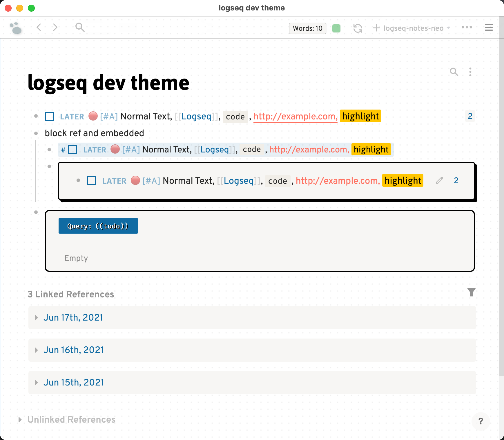Click the green sync status square
Viewport: 504px width, 440px height.
(336, 28)
